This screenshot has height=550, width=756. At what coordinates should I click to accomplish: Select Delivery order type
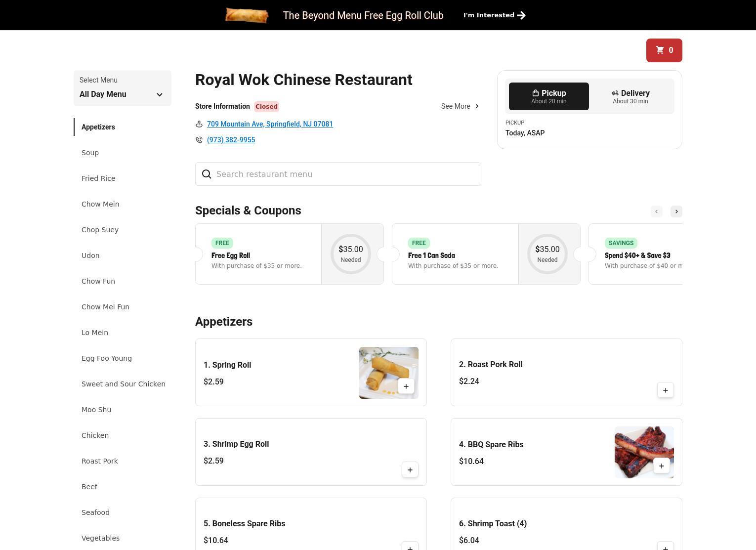pyautogui.click(x=630, y=96)
